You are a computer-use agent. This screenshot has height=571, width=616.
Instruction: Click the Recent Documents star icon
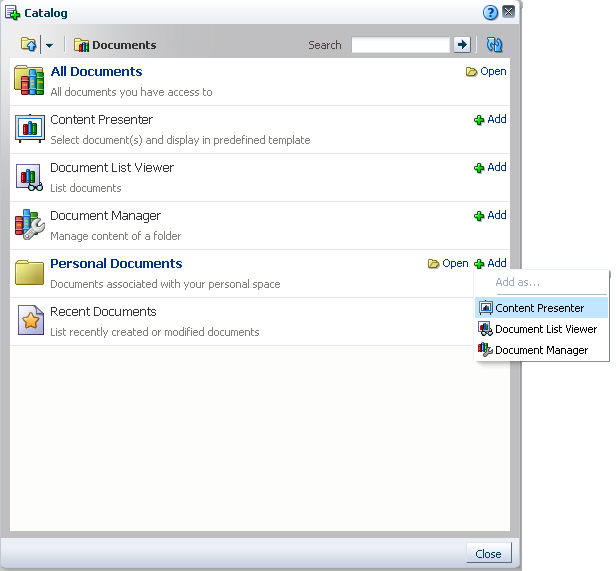tap(31, 320)
